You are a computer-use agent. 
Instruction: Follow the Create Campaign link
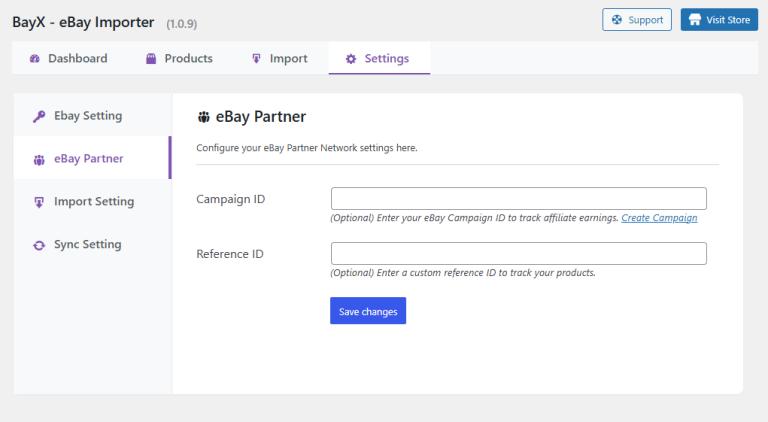coord(659,218)
